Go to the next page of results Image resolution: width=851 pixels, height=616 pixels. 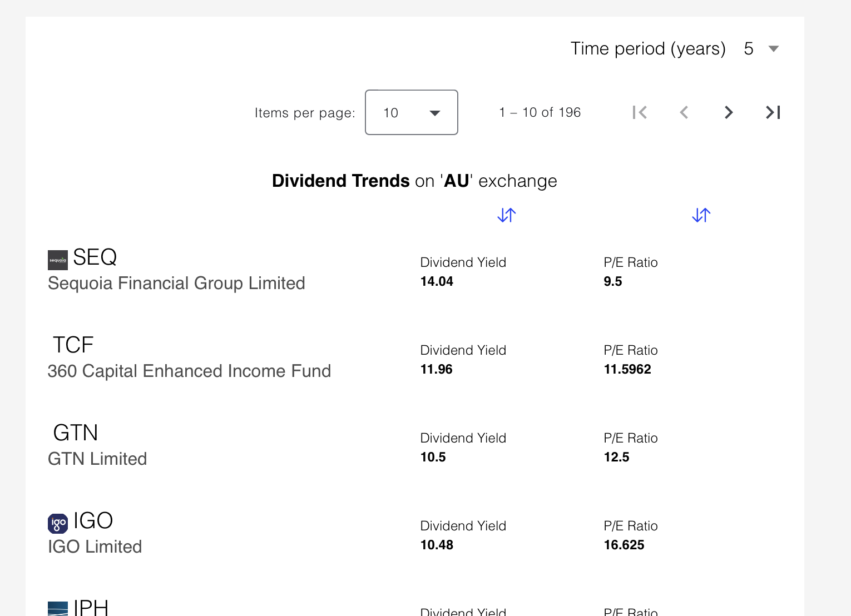click(x=729, y=112)
